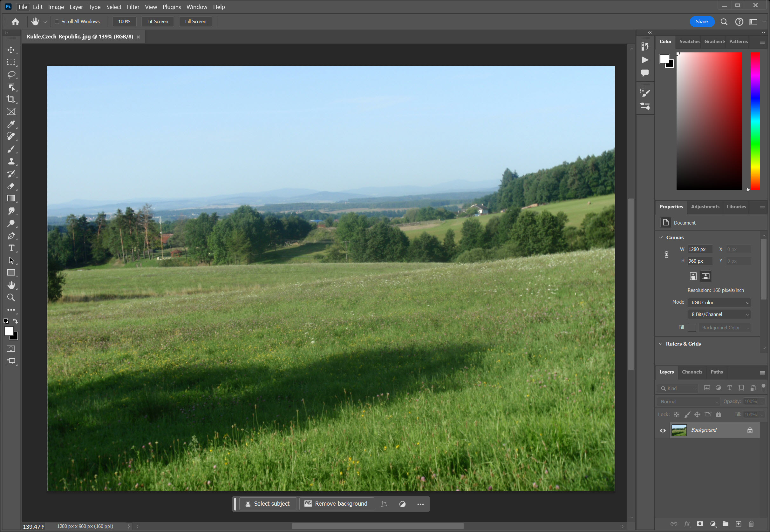
Task: Click the Create new layer icon
Action: click(x=738, y=524)
